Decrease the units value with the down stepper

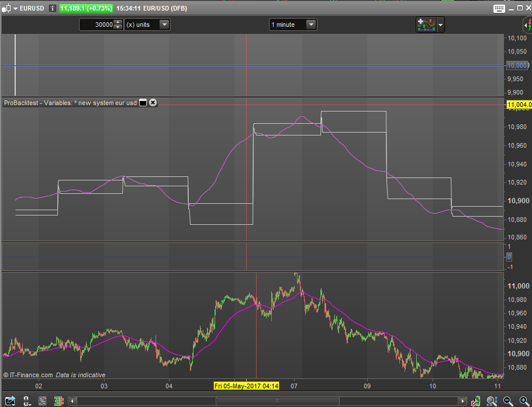pos(118,27)
